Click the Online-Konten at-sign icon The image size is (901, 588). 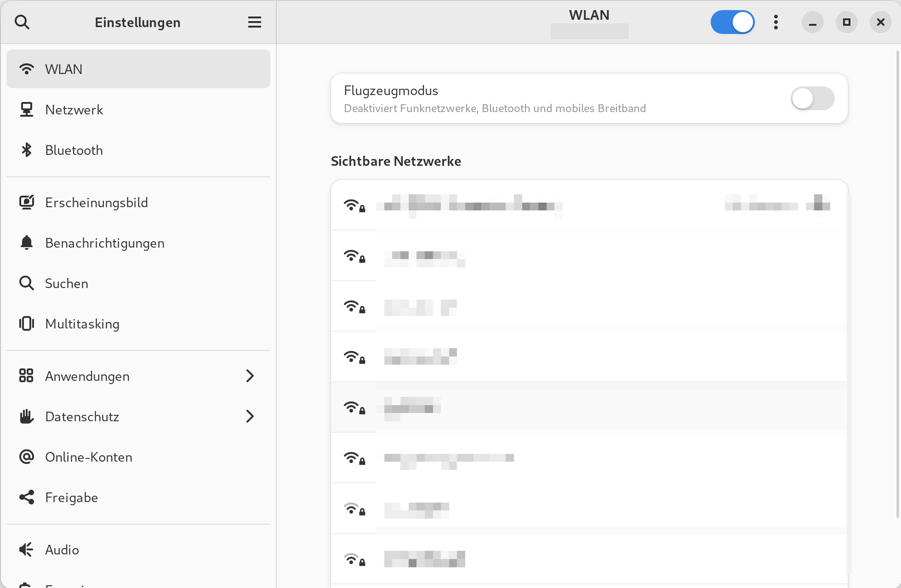[x=27, y=457]
